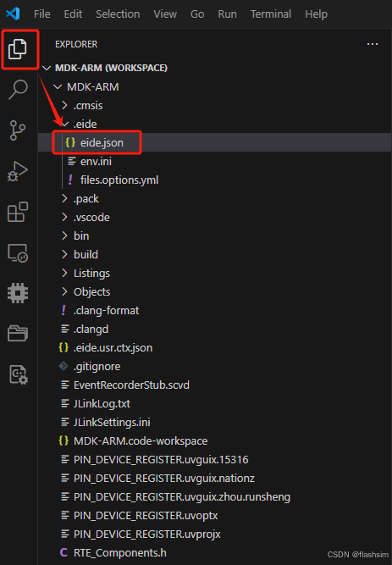Open the Explorer more actions ellipsis
This screenshot has width=392, height=565.
(373, 44)
